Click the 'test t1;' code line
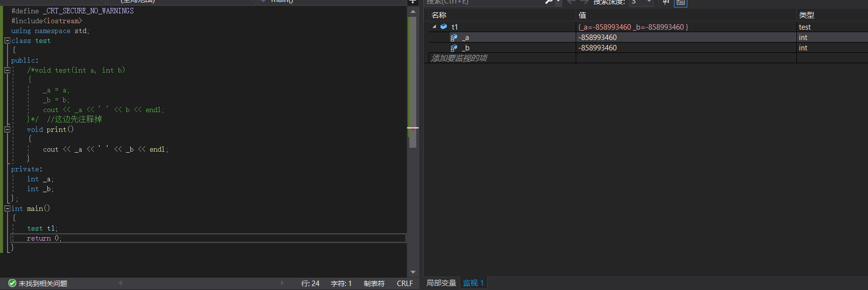868x290 pixels. [x=42, y=228]
